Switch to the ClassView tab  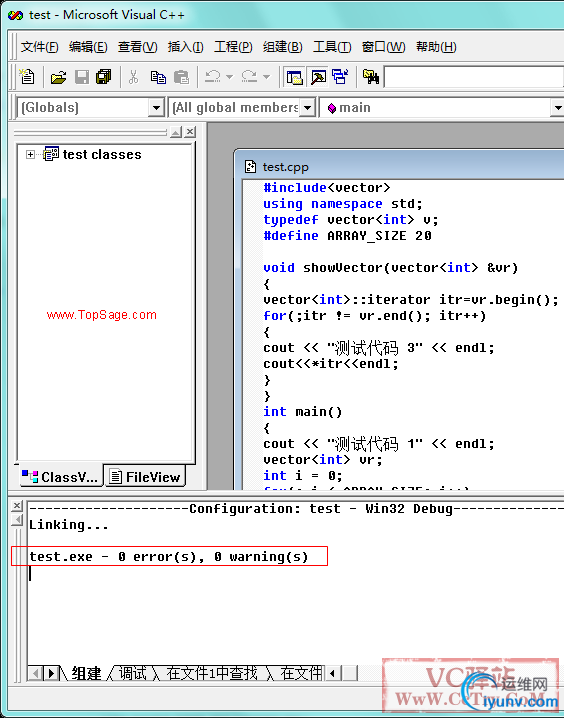pyautogui.click(x=60, y=477)
